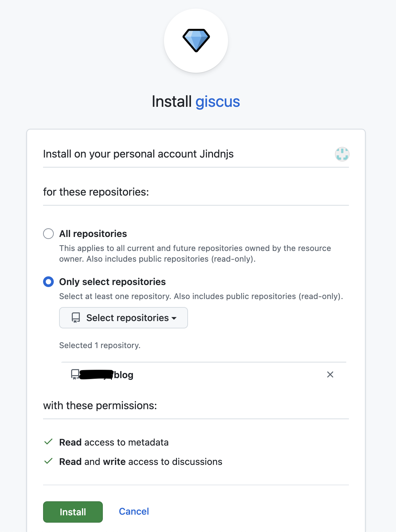Viewport: 396px width, 532px height.
Task: Click the green checkmark for metadata access
Action: pyautogui.click(x=48, y=442)
